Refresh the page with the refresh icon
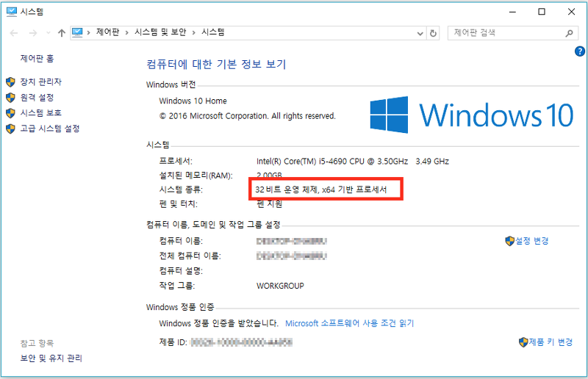The width and height of the screenshot is (588, 379). tap(433, 33)
